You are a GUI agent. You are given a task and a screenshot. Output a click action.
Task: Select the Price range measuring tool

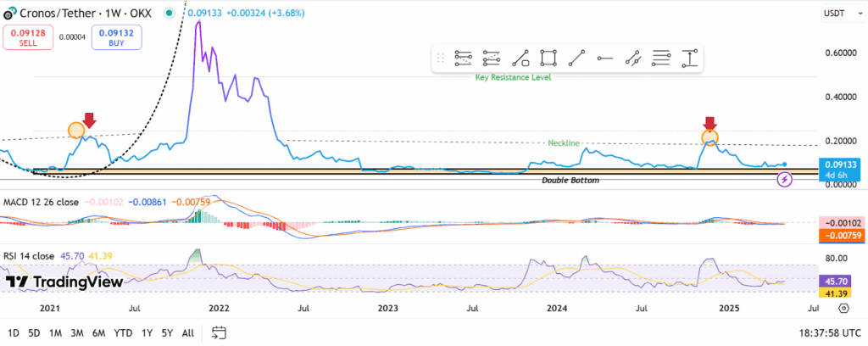point(689,59)
